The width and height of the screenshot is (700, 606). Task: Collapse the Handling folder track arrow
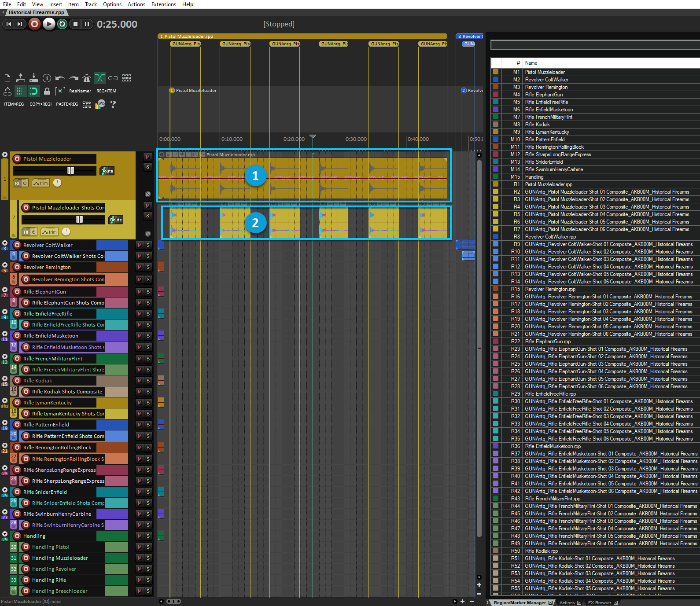[5, 534]
